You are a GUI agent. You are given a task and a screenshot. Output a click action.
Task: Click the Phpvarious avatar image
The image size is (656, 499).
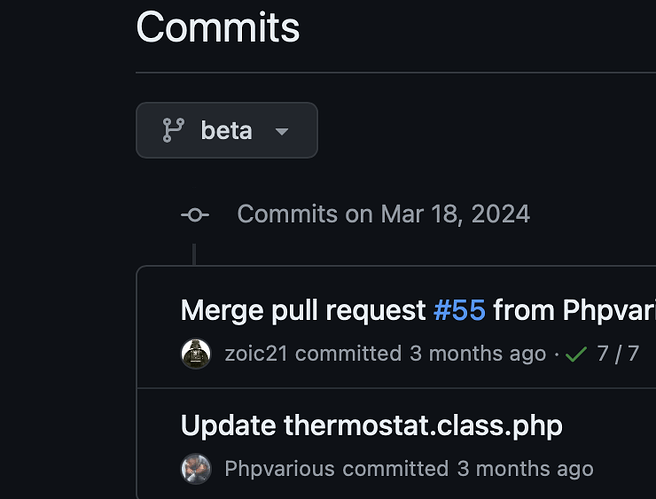[x=196, y=469]
